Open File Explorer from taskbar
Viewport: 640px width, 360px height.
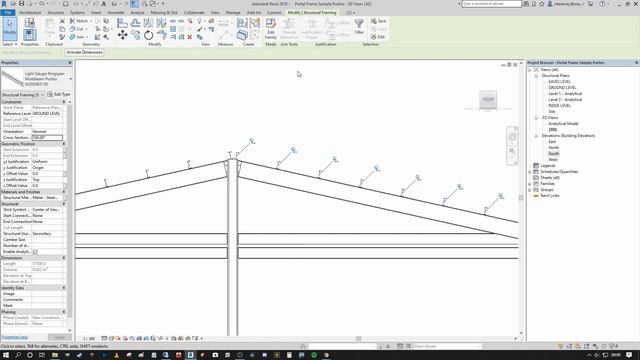pos(55,355)
